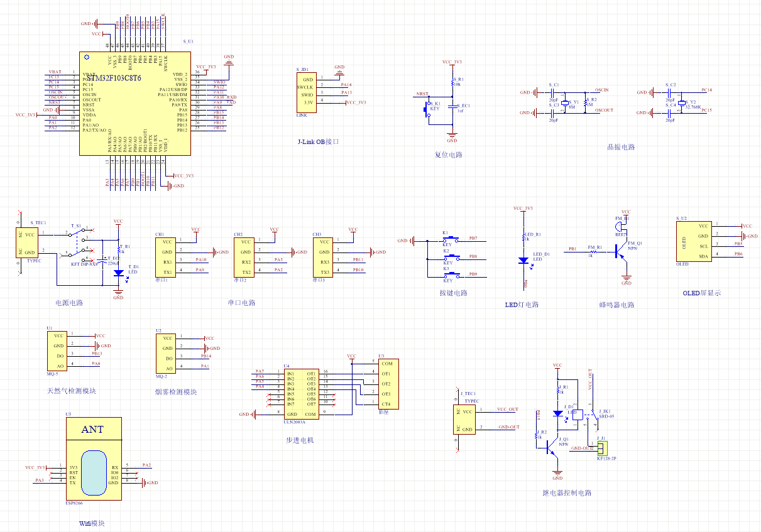Click the '串口电路' section title
This screenshot has width=761, height=532.
[x=242, y=303]
